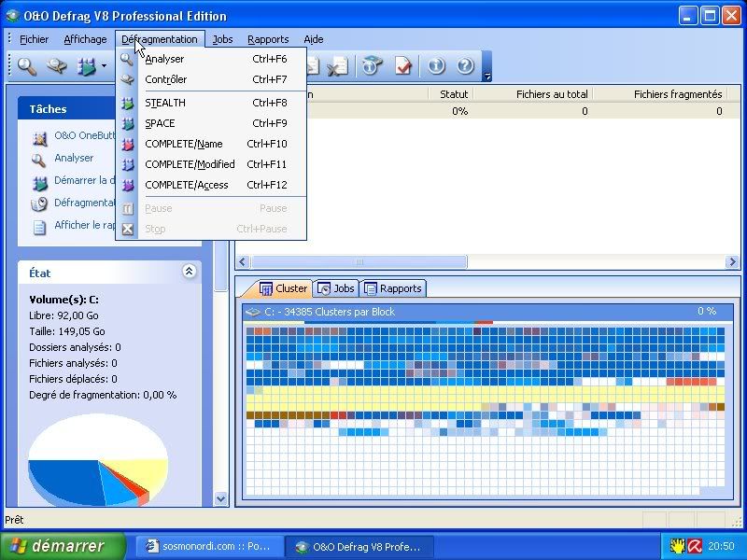Open the Affichage menu
The height and width of the screenshot is (560, 747).
point(85,39)
